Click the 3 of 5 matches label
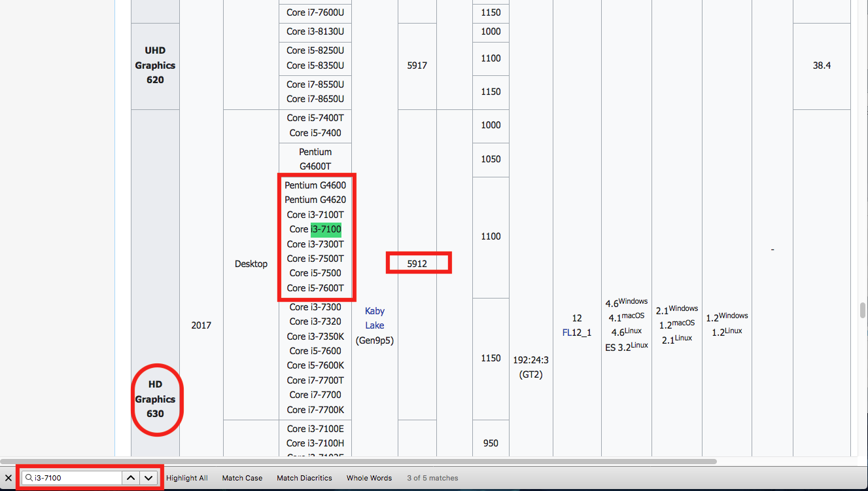868x491 pixels. coord(432,478)
